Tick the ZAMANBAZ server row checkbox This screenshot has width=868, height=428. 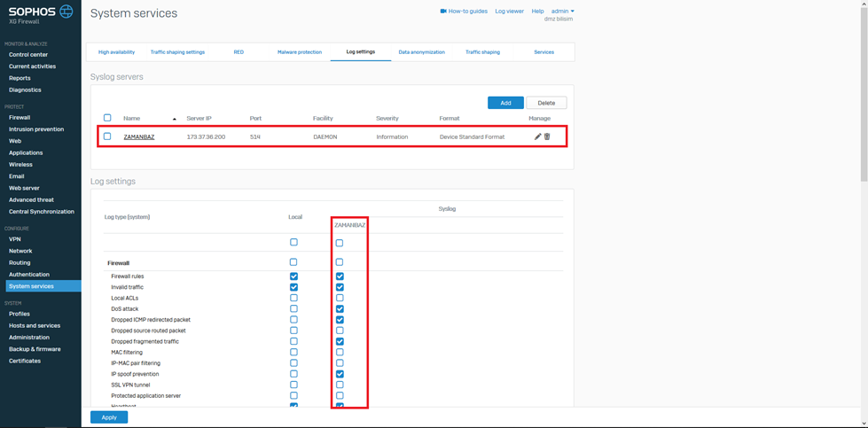[x=107, y=136]
